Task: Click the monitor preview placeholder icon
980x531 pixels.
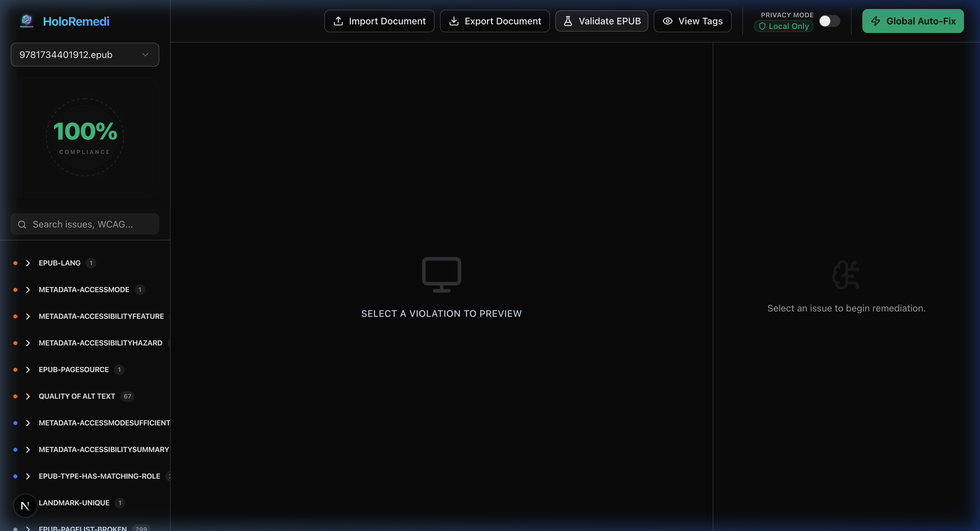Action: [x=441, y=274]
